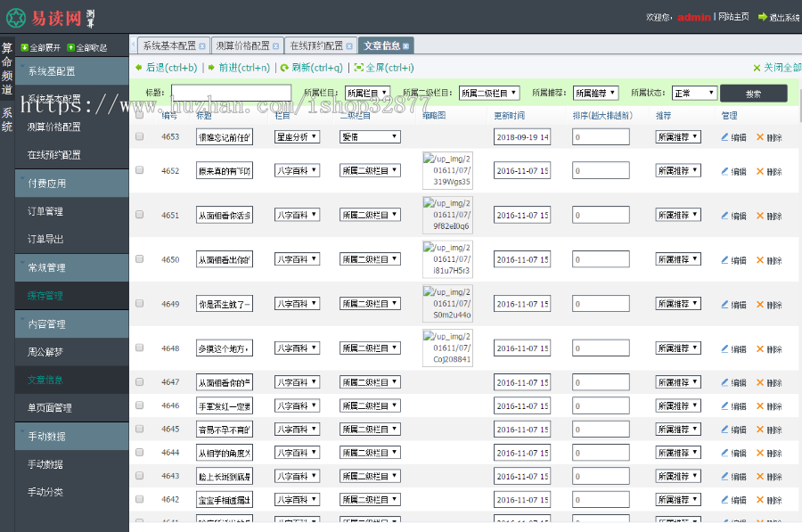This screenshot has width=802, height=532.
Task: Click delete X icon for row 4652
Action: pos(760,171)
